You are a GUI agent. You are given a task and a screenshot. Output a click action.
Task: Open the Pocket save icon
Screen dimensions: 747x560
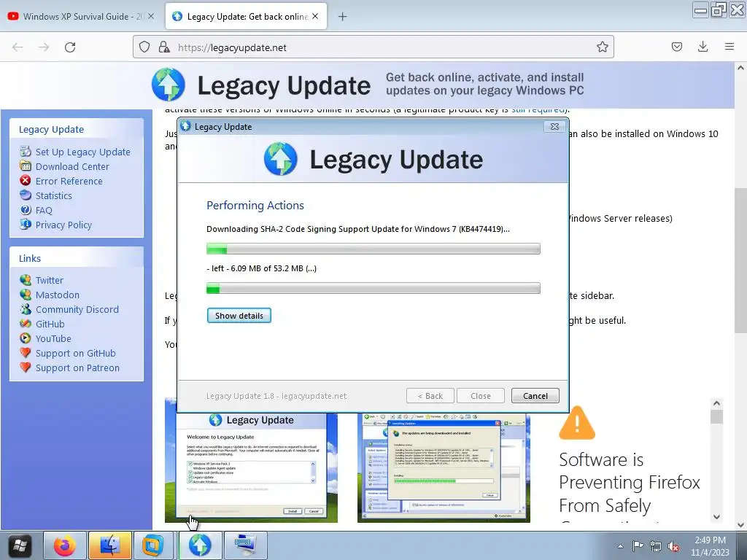(676, 47)
